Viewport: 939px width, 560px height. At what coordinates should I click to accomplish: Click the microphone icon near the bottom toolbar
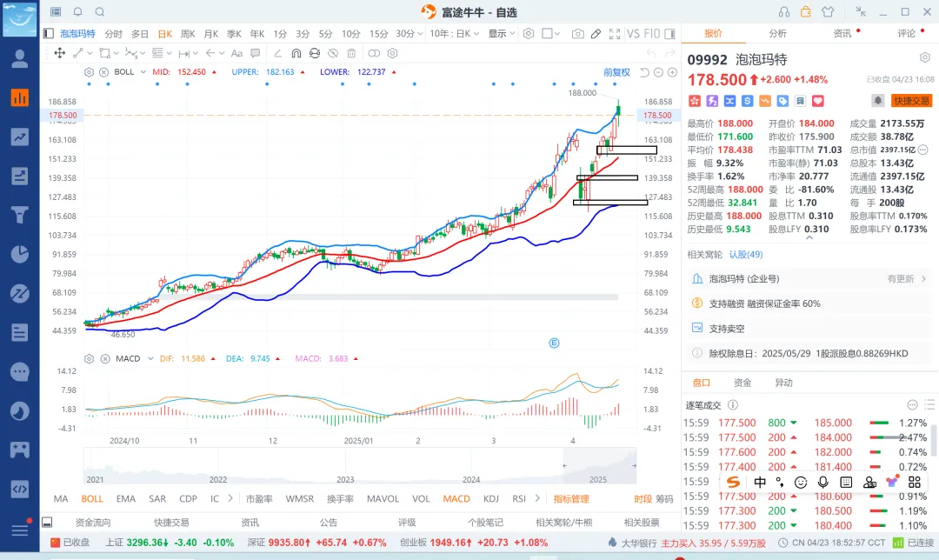click(x=824, y=483)
